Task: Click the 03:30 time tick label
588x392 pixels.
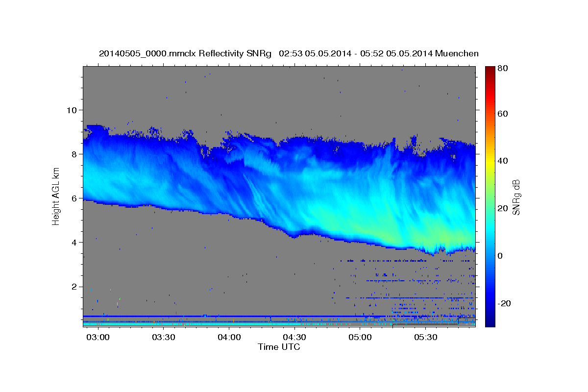Action: [x=164, y=338]
